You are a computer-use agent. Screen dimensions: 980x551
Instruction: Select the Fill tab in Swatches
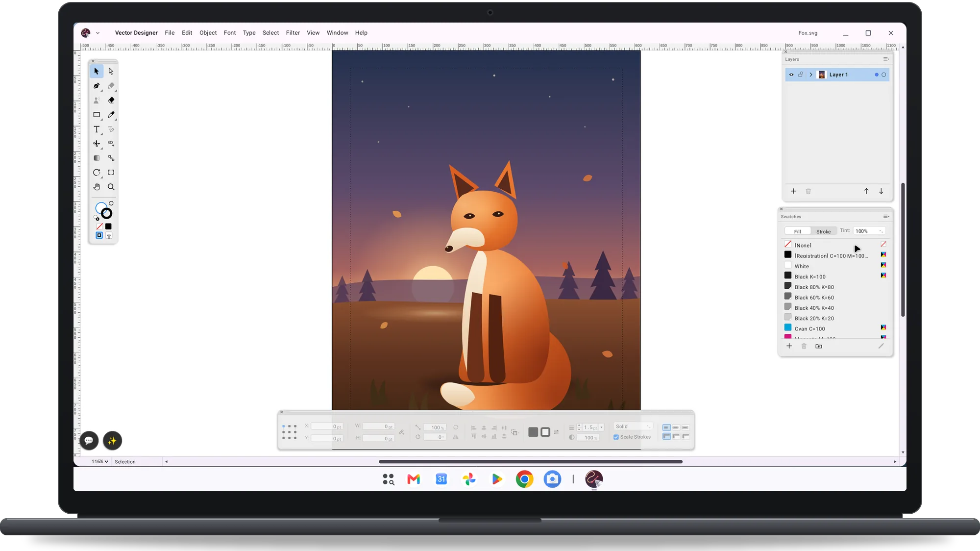(798, 231)
